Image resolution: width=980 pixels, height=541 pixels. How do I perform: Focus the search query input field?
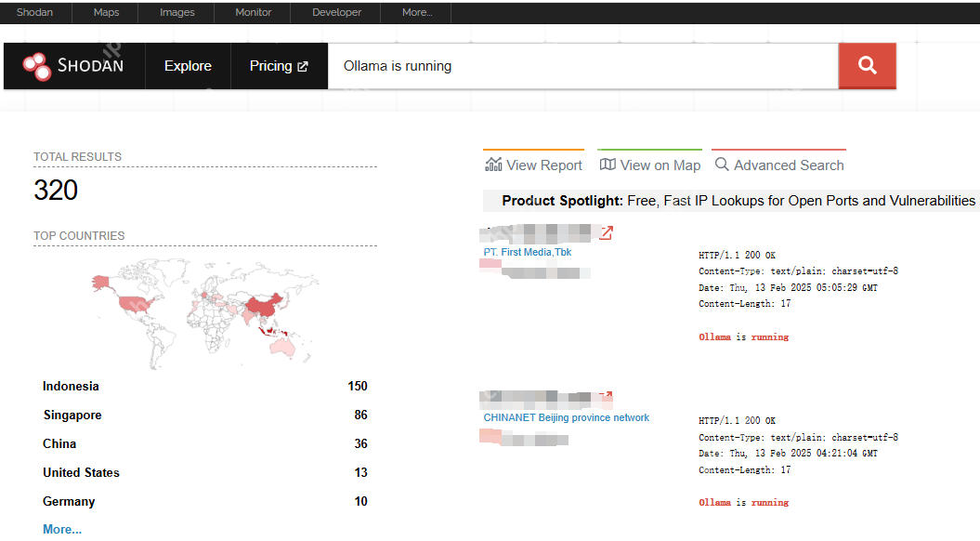click(x=582, y=66)
